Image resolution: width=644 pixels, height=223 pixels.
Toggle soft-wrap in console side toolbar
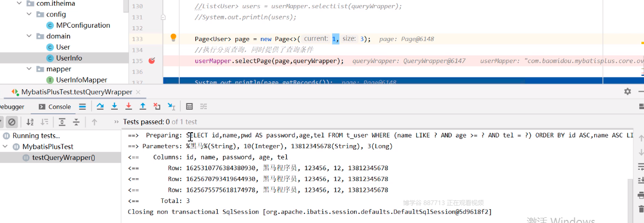point(640,167)
